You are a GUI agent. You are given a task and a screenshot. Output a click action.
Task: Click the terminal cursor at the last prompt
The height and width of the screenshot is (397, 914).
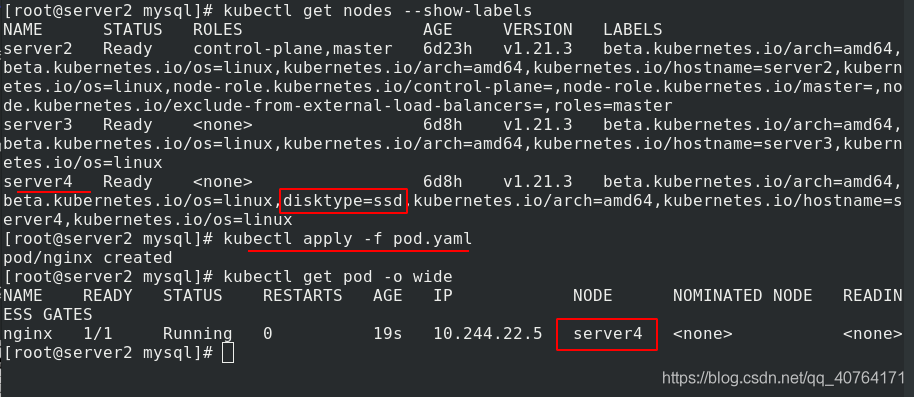228,353
